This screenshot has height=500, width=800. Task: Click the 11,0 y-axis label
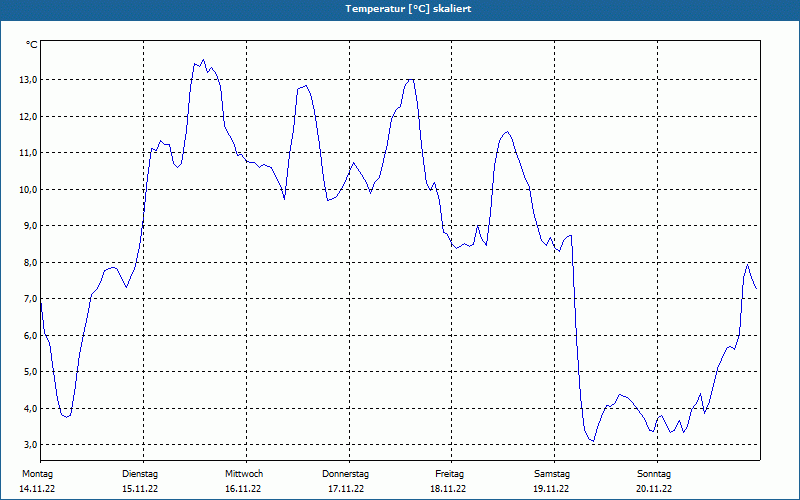tap(29, 153)
